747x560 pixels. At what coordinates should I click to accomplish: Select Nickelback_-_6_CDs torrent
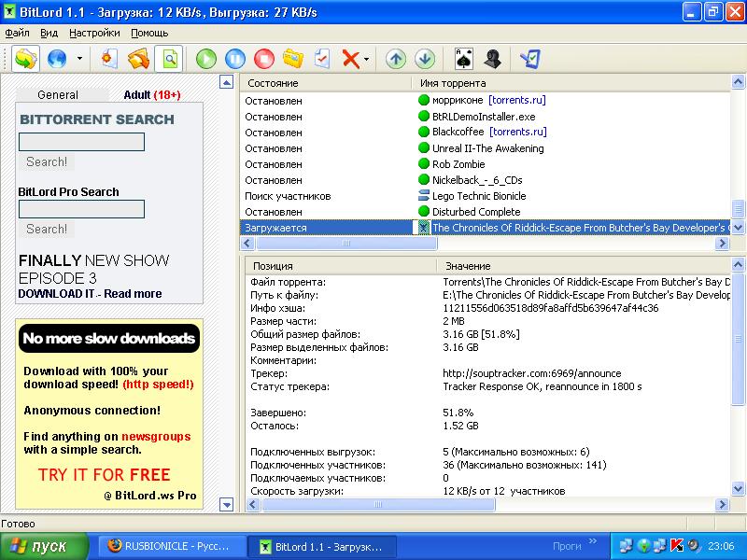click(485, 180)
